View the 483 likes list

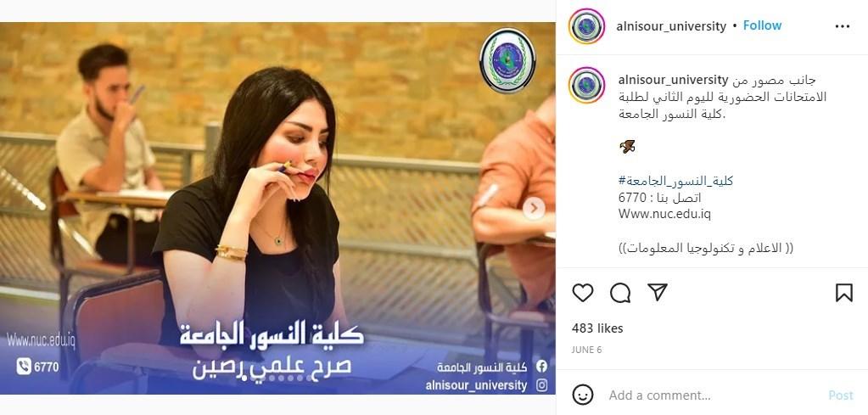pos(597,328)
